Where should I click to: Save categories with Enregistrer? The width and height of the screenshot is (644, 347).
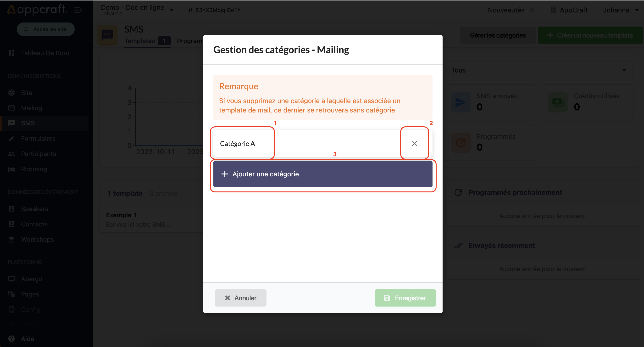405,298
